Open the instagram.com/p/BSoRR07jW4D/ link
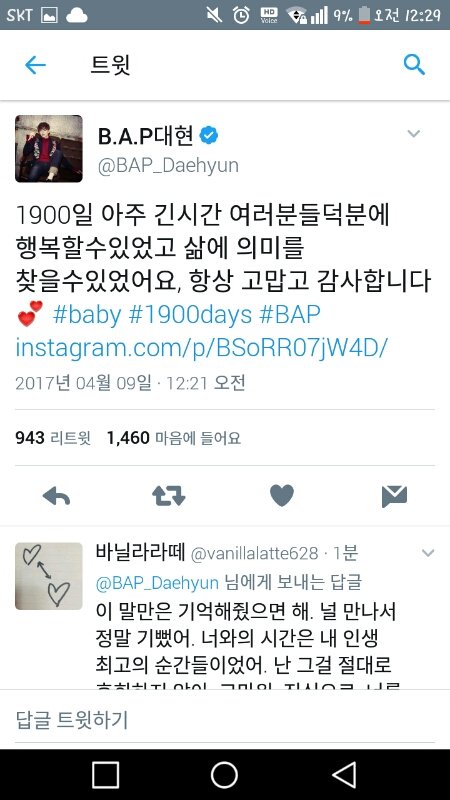The width and height of the screenshot is (450, 800). [202, 347]
